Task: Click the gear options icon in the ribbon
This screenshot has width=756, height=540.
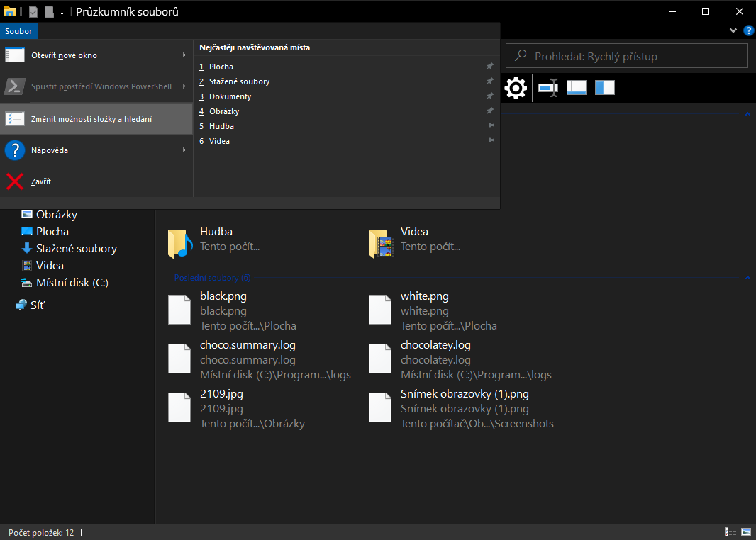Action: (516, 88)
